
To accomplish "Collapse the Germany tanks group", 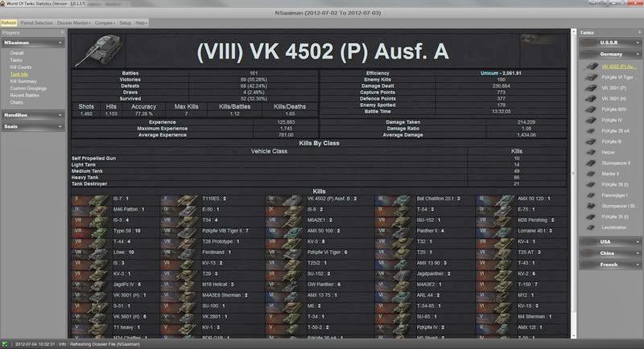I will click(638, 54).
